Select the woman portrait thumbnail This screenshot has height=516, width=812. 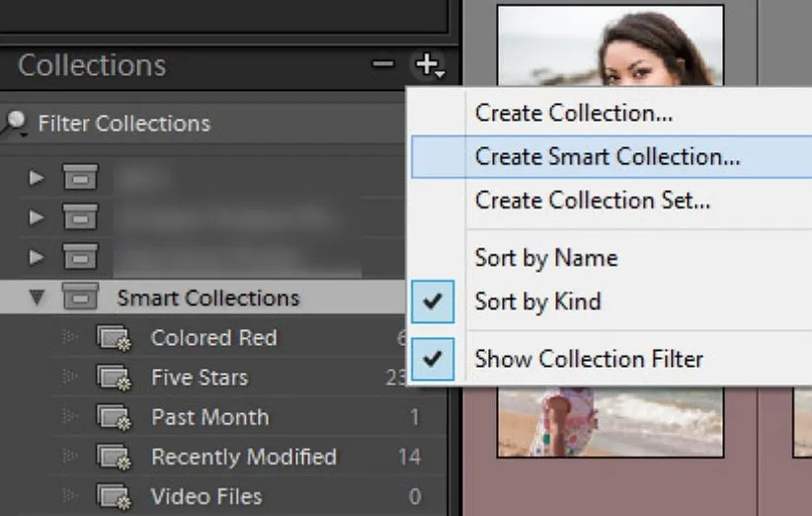pos(609,47)
